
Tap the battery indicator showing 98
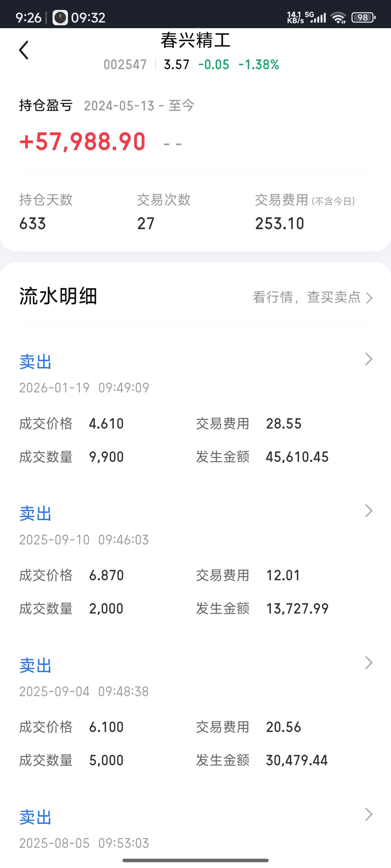coord(363,18)
